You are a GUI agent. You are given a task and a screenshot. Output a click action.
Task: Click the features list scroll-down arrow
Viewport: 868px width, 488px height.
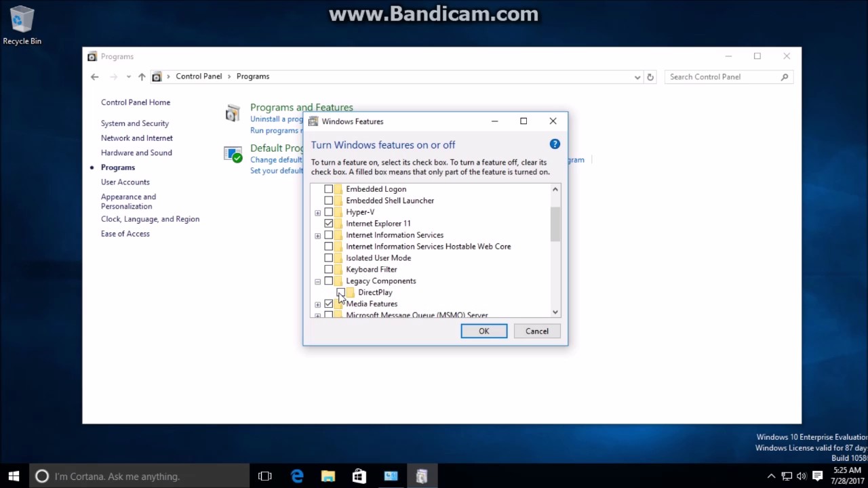pyautogui.click(x=555, y=312)
